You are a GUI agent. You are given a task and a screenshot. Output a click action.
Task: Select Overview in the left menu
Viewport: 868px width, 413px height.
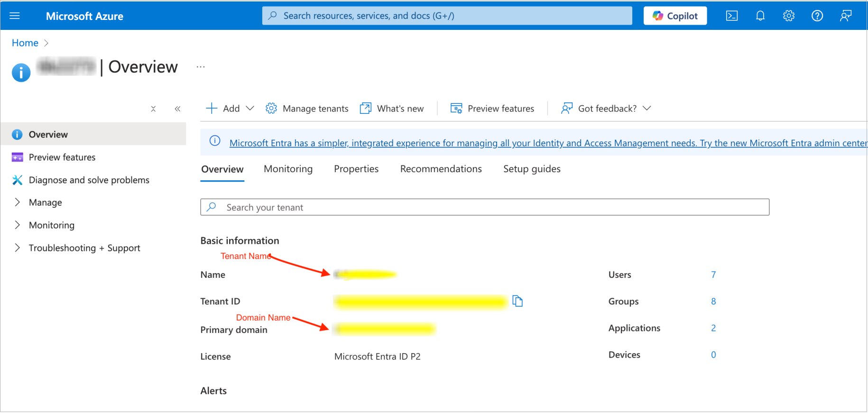(93, 134)
